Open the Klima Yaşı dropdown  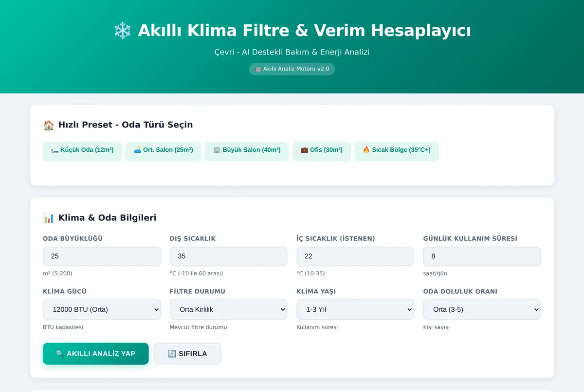click(x=355, y=309)
